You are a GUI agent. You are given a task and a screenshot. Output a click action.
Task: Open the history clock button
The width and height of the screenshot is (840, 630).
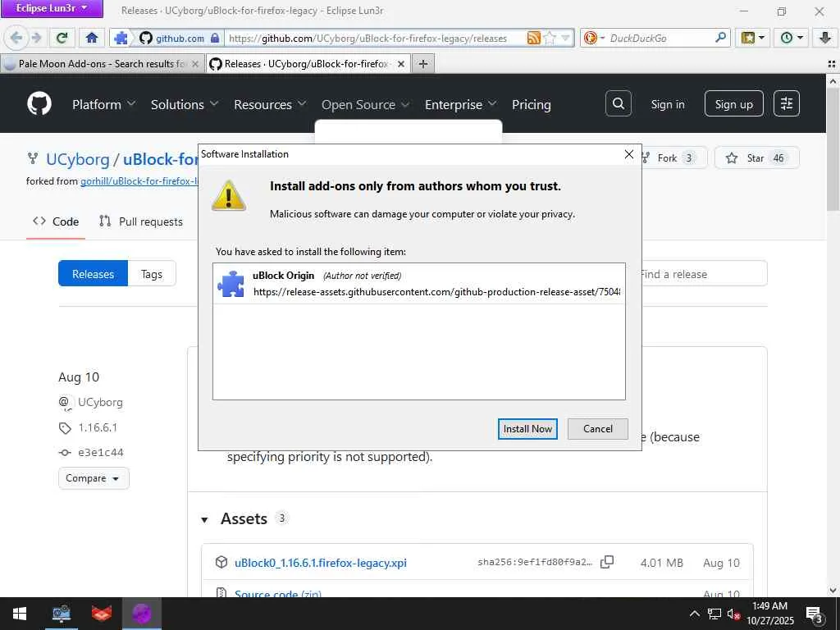(x=792, y=38)
